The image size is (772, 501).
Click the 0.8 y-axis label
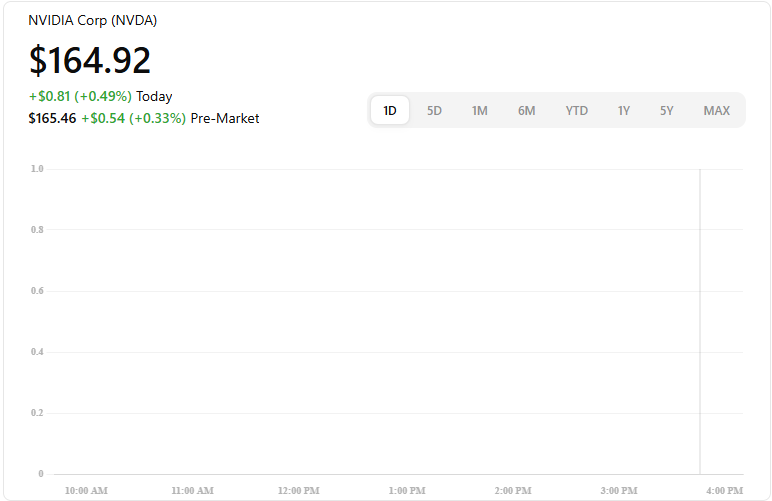pos(37,230)
